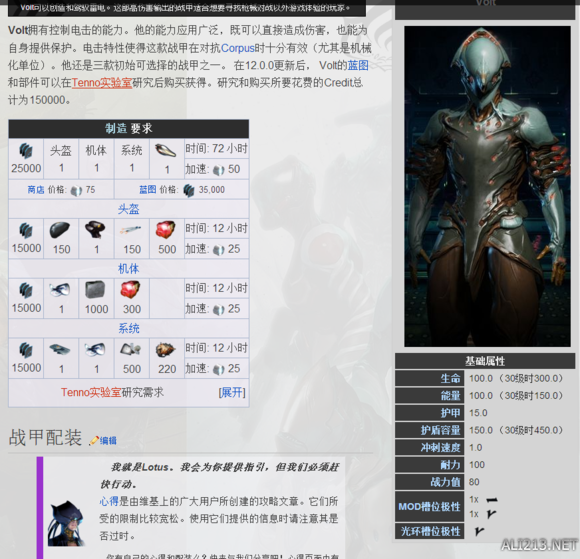
Task: Open the 战力值 attribute link
Action: pos(445,482)
